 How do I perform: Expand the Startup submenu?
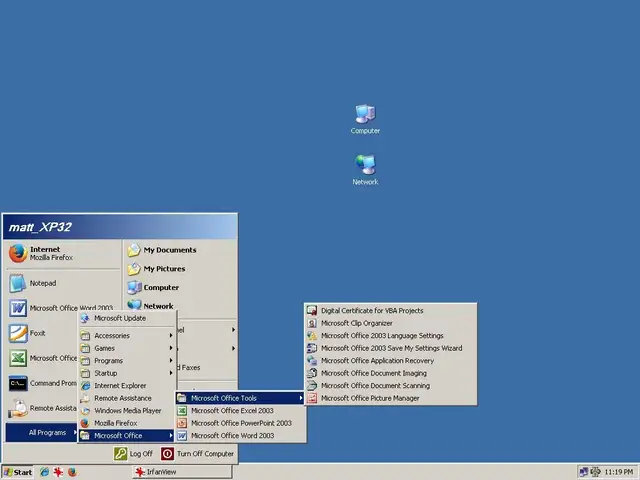tap(127, 373)
